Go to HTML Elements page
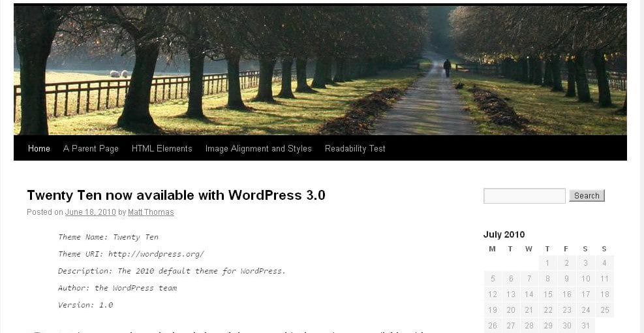 [162, 148]
